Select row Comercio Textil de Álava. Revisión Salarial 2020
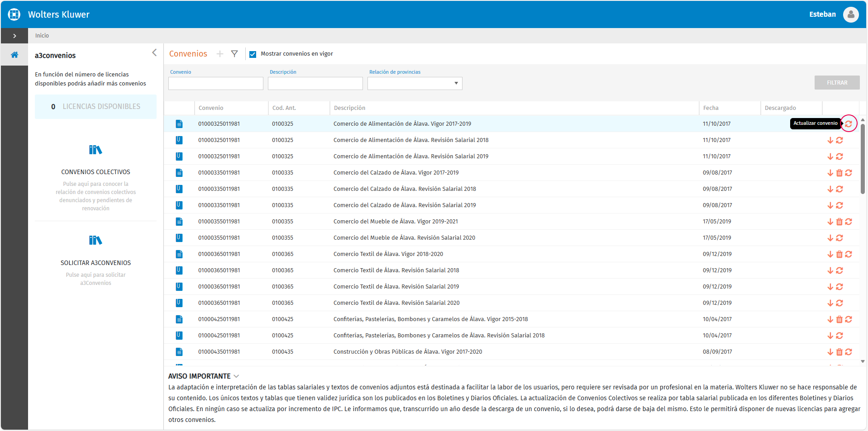The width and height of the screenshot is (868, 431). point(511,303)
